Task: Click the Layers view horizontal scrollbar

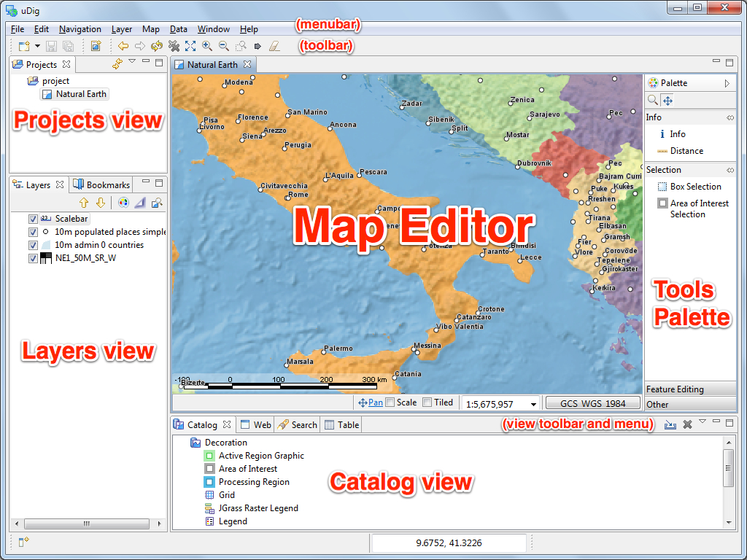Action: (x=87, y=524)
